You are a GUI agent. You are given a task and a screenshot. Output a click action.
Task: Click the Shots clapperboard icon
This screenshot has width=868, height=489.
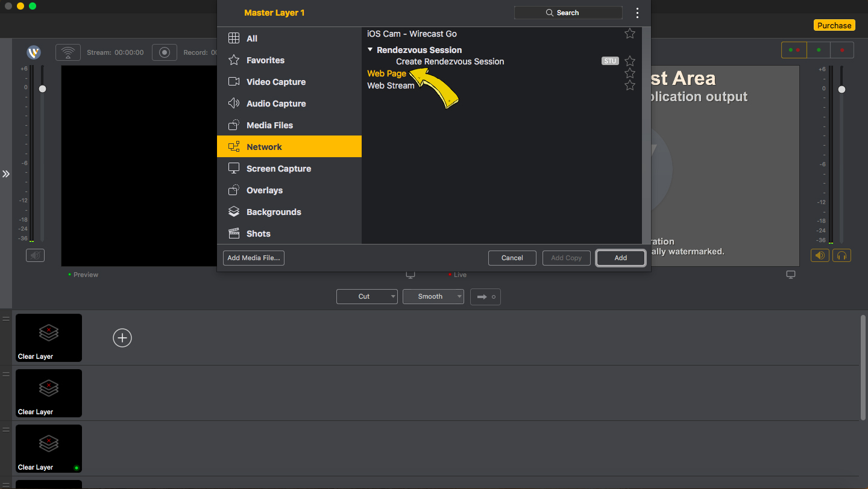234,234
